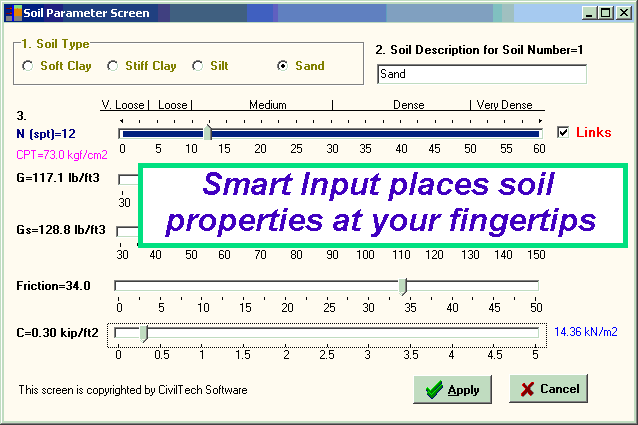Click the Friction slider thumb

tap(403, 287)
